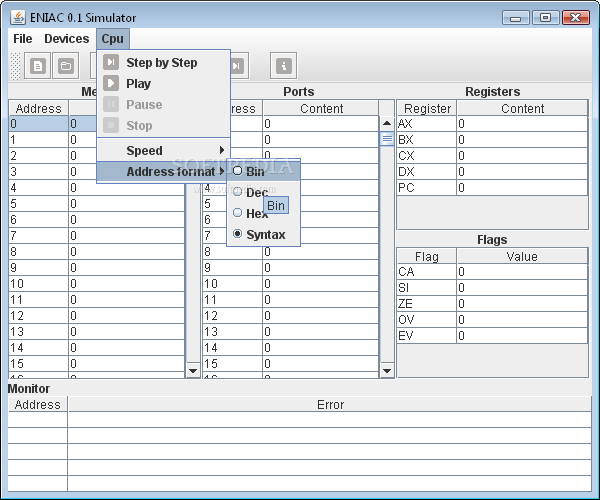Click the Ports scrollbar thumb
The height and width of the screenshot is (500, 600).
coord(387,139)
